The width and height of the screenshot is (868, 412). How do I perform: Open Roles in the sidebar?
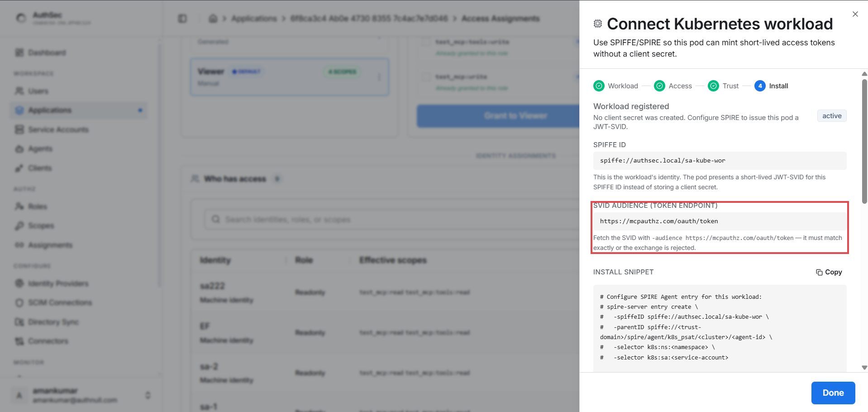(x=79, y=206)
